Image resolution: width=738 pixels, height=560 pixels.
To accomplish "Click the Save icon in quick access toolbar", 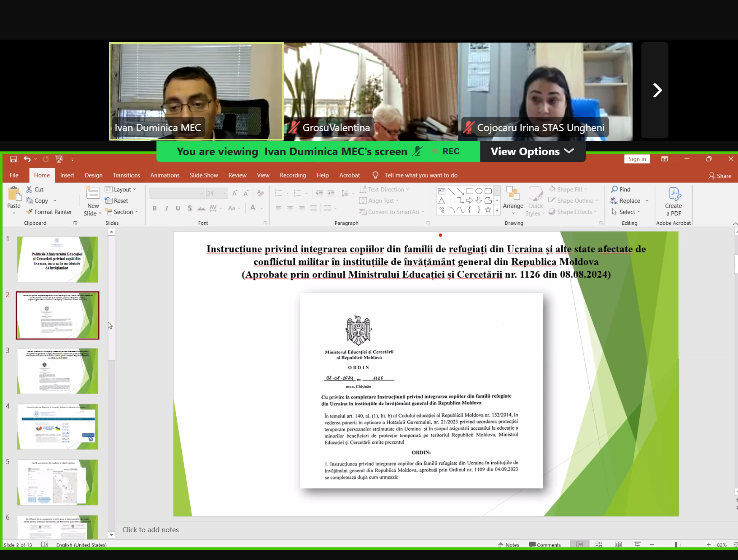I will tap(13, 159).
